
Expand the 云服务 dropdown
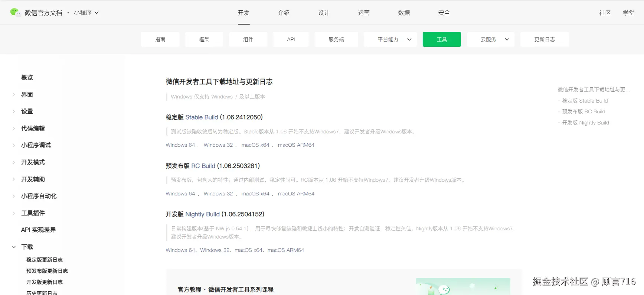pyautogui.click(x=490, y=39)
